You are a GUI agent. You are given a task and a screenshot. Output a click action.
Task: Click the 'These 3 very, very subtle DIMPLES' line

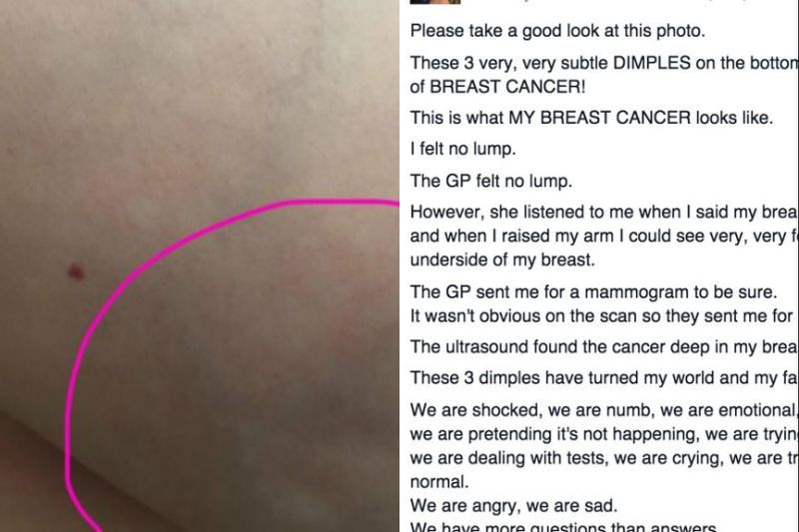(x=604, y=63)
